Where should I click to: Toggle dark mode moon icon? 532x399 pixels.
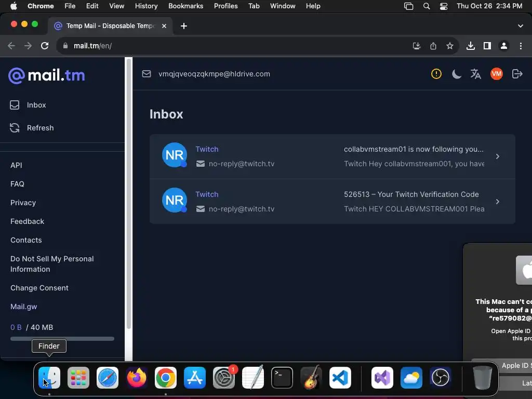(456, 74)
